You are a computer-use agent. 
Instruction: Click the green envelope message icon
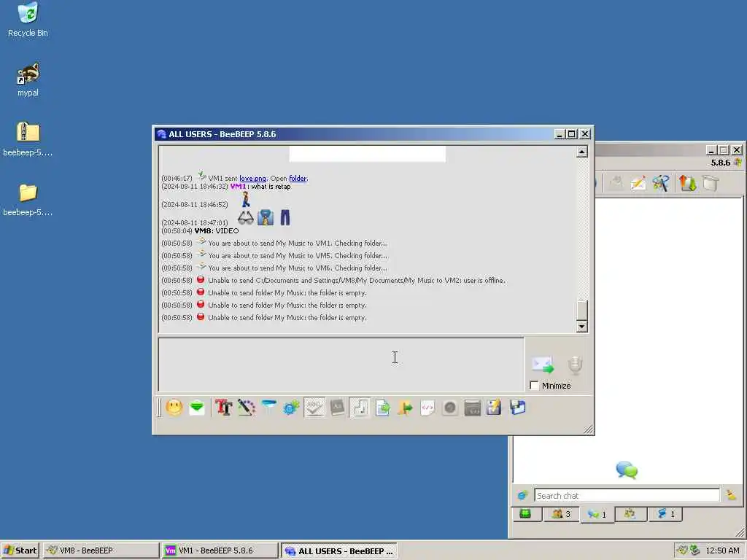coord(197,408)
